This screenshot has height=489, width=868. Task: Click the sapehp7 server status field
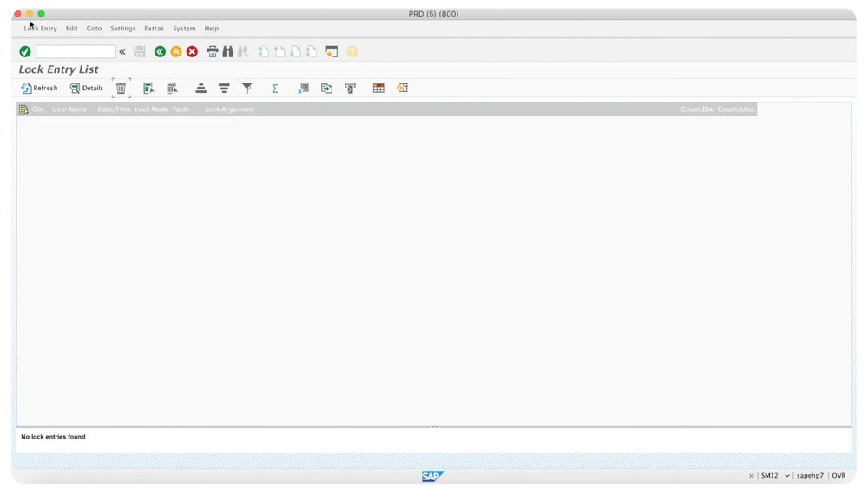(x=811, y=476)
